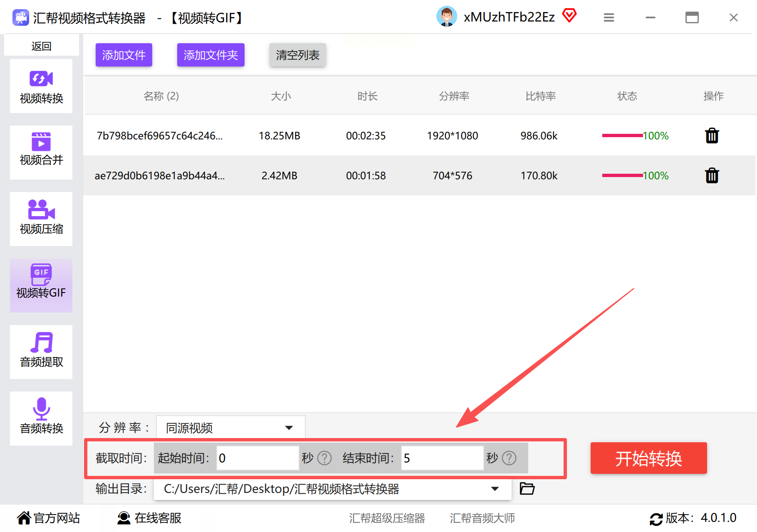Viewport: 757px width, 532px height.
Task: Click the 00:02:35 duration cell
Action: point(366,135)
